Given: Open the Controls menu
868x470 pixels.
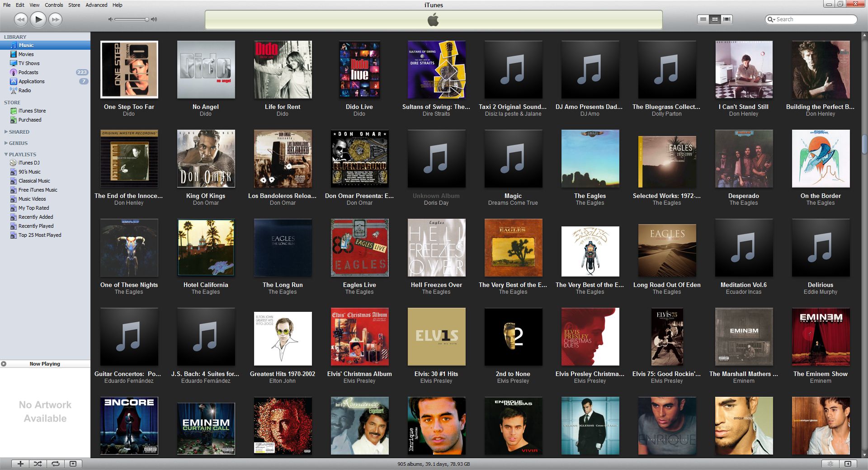Looking at the screenshot, I should pos(54,5).
